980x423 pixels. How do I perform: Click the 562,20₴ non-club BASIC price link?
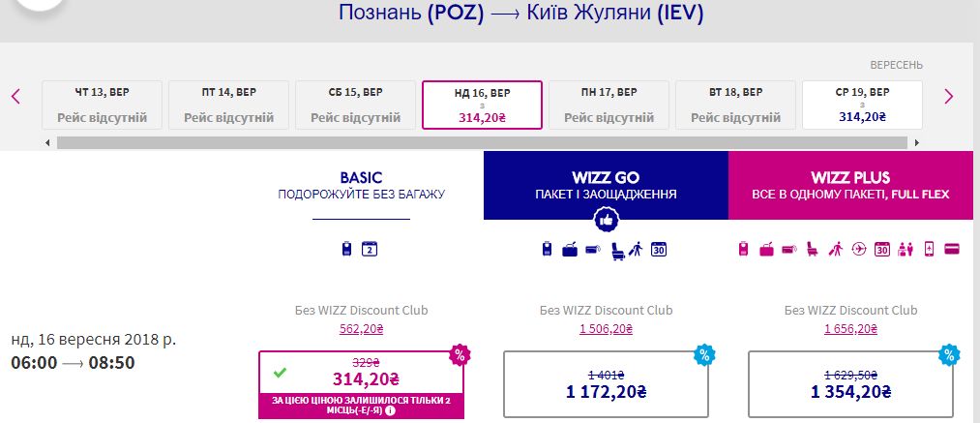click(x=361, y=329)
